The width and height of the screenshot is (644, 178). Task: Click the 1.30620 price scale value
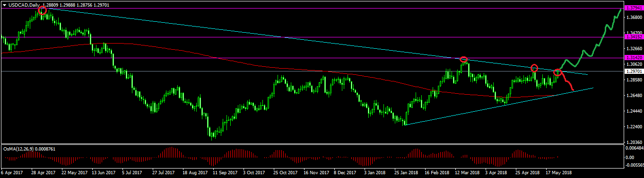pos(634,64)
